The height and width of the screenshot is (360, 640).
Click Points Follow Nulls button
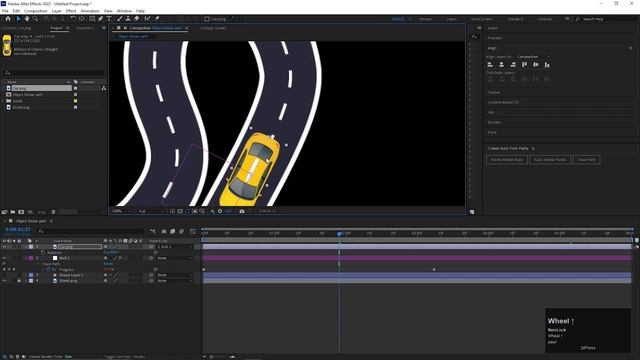(507, 160)
